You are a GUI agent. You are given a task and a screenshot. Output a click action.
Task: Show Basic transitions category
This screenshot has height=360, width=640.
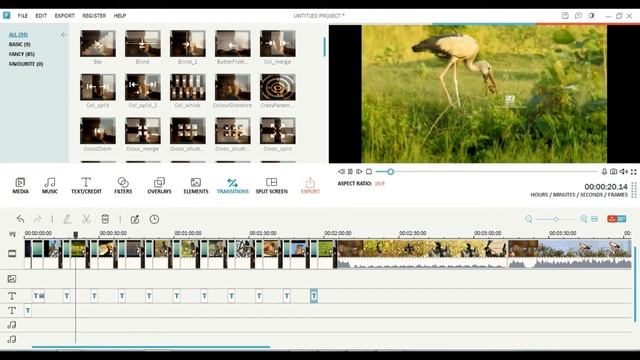tap(20, 44)
